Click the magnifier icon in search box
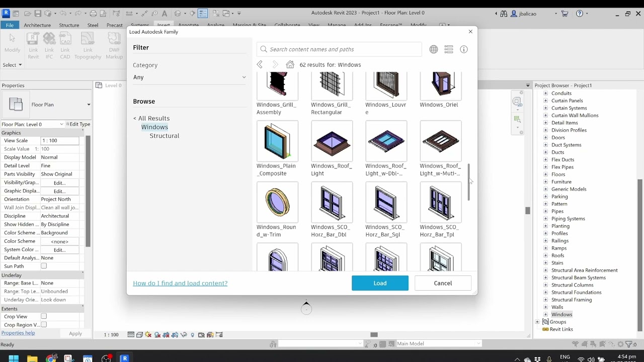 (x=264, y=49)
